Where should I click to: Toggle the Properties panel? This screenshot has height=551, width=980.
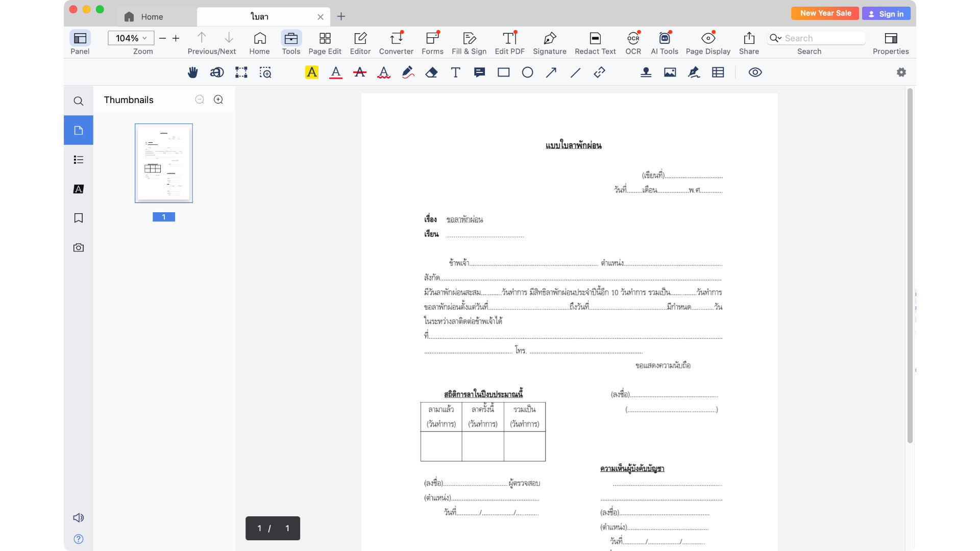(x=890, y=42)
